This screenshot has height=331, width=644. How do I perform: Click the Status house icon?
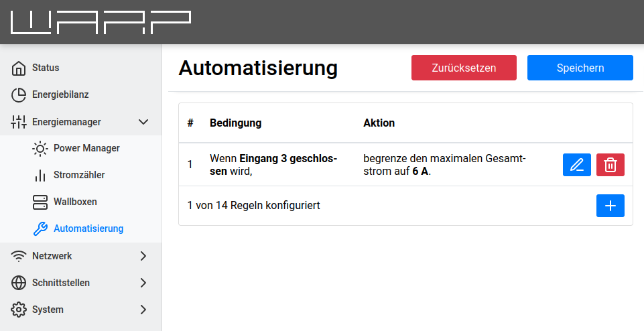click(x=19, y=68)
